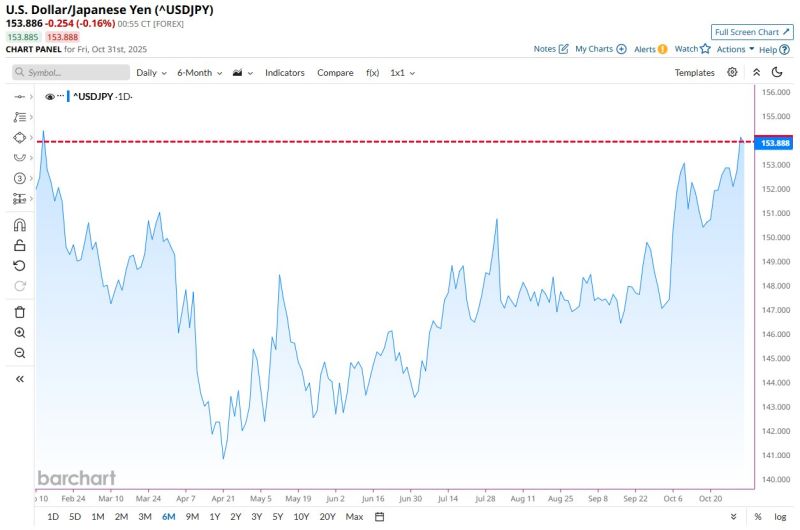The width and height of the screenshot is (800, 530).
Task: Select the 6M time range
Action: pos(168,517)
